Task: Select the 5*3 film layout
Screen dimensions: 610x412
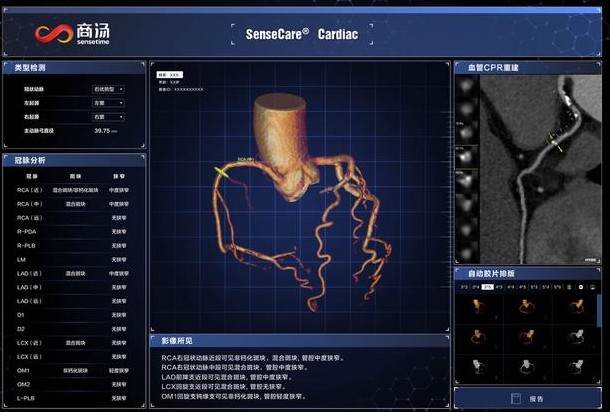Action: pyautogui.click(x=534, y=287)
